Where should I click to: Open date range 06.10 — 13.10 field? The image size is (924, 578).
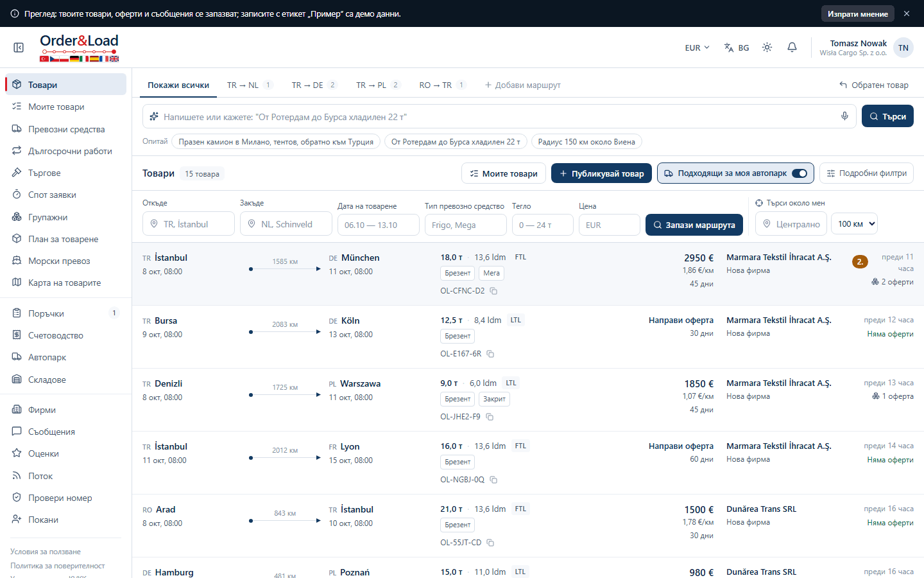(x=378, y=225)
